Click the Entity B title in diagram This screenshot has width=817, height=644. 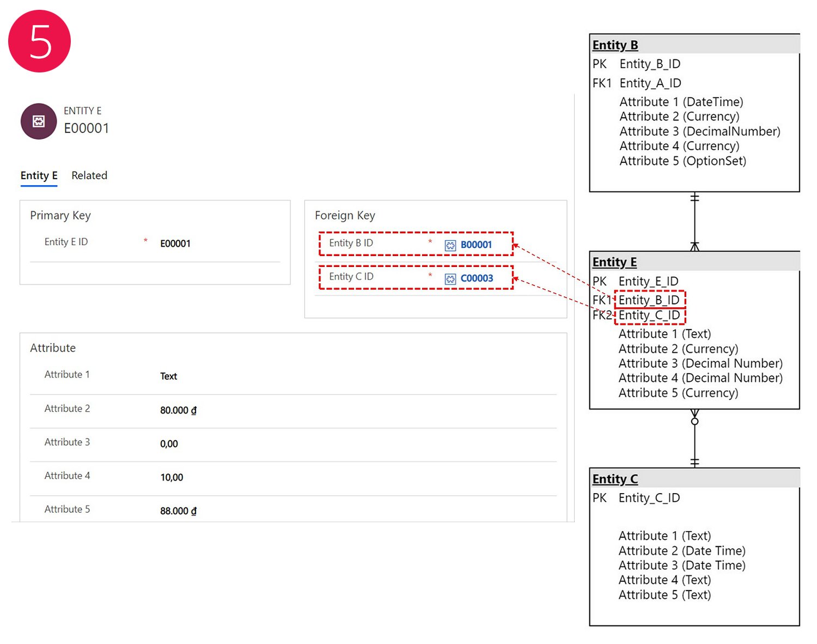click(615, 45)
